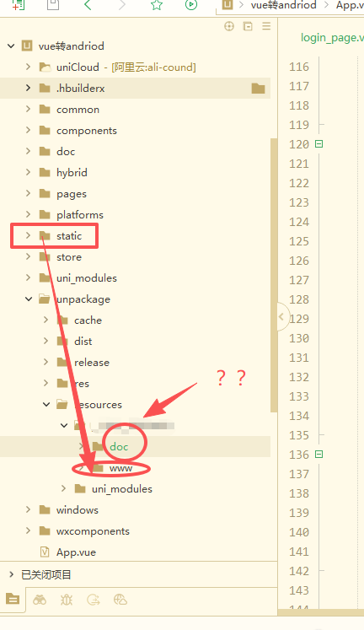The height and width of the screenshot is (630, 364).
Task: Click the binoculars search icon at bottom
Action: (x=40, y=600)
